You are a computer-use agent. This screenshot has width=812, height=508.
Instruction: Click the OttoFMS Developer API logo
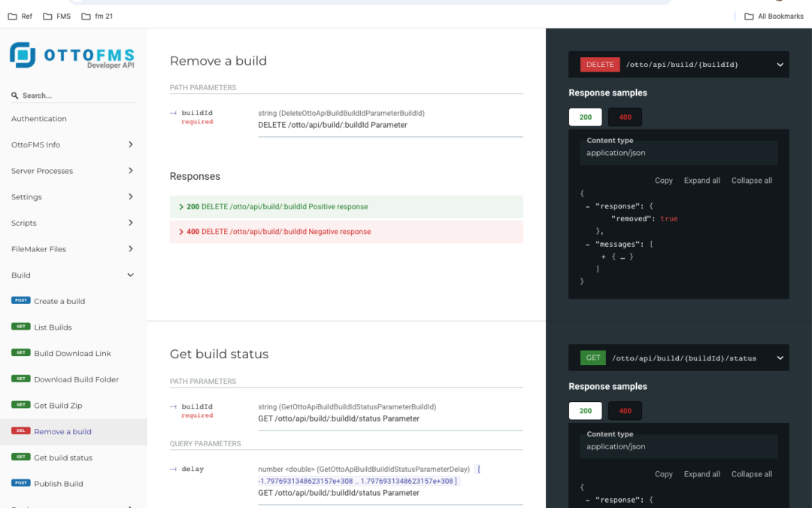(72, 56)
